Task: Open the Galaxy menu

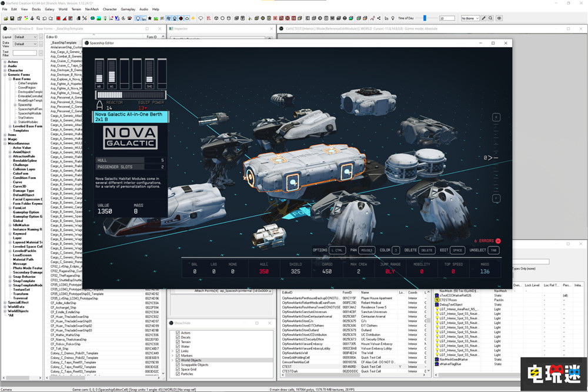Action: 49,9
